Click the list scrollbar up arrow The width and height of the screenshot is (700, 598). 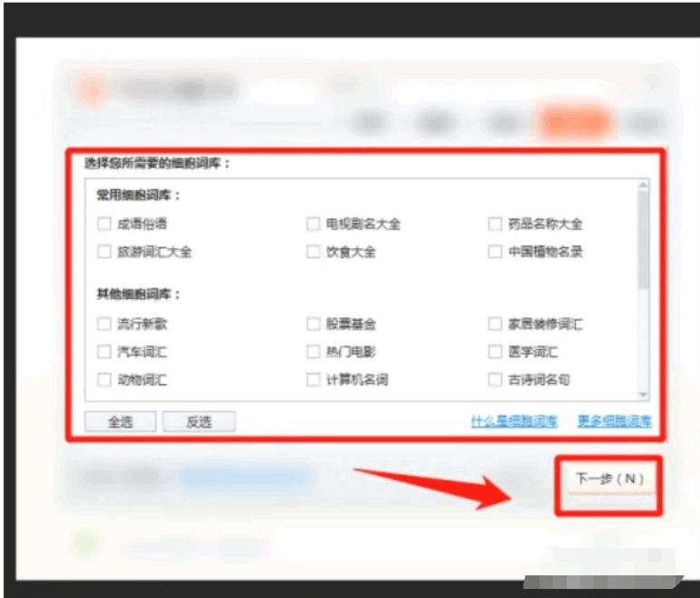(x=643, y=184)
